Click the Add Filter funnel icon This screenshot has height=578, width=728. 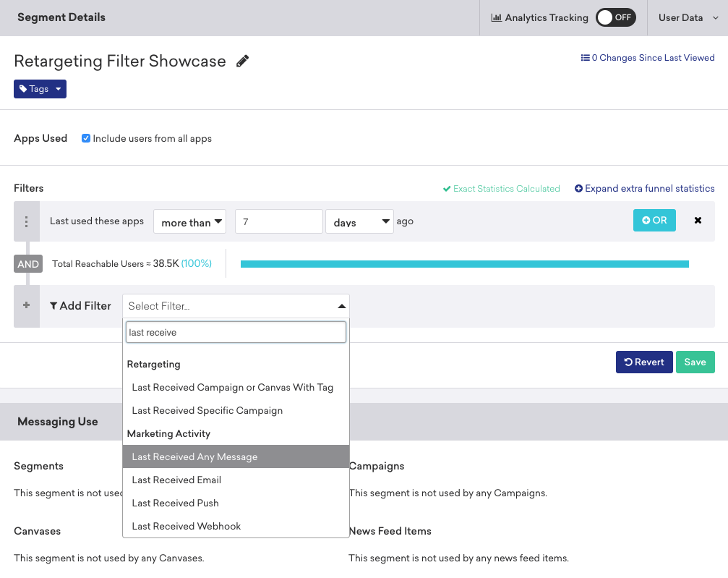tap(53, 306)
